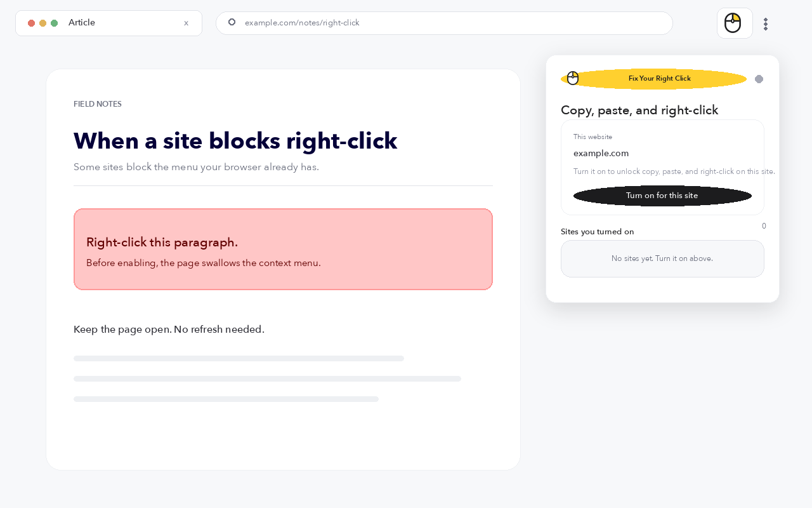The width and height of the screenshot is (812, 508).
Task: Click the Sites you turned on label
Action: [597, 232]
